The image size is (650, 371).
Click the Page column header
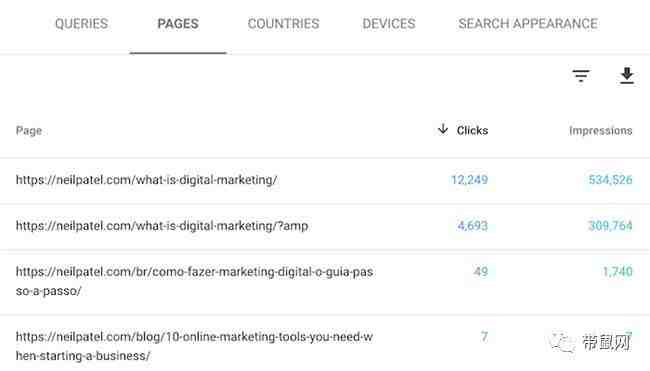[29, 131]
